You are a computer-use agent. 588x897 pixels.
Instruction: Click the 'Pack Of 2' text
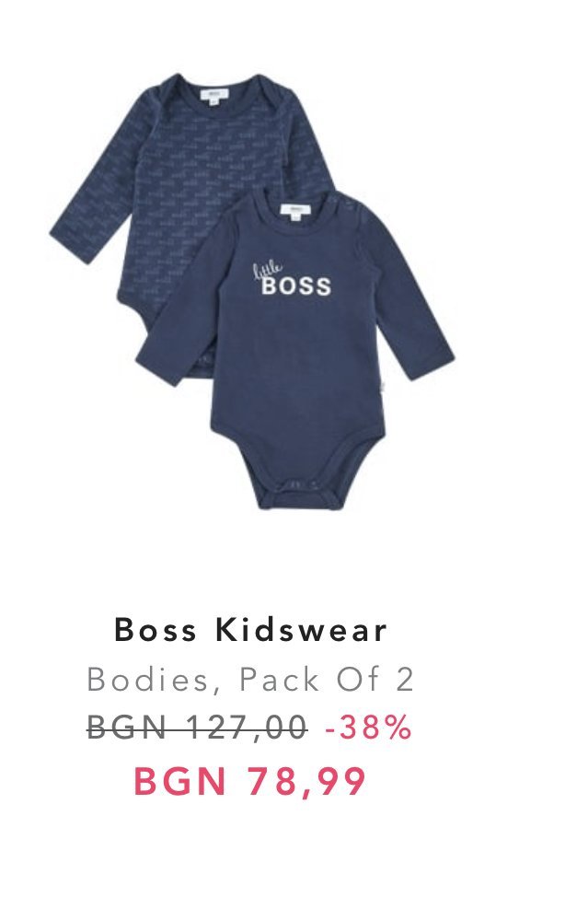pos(326,680)
